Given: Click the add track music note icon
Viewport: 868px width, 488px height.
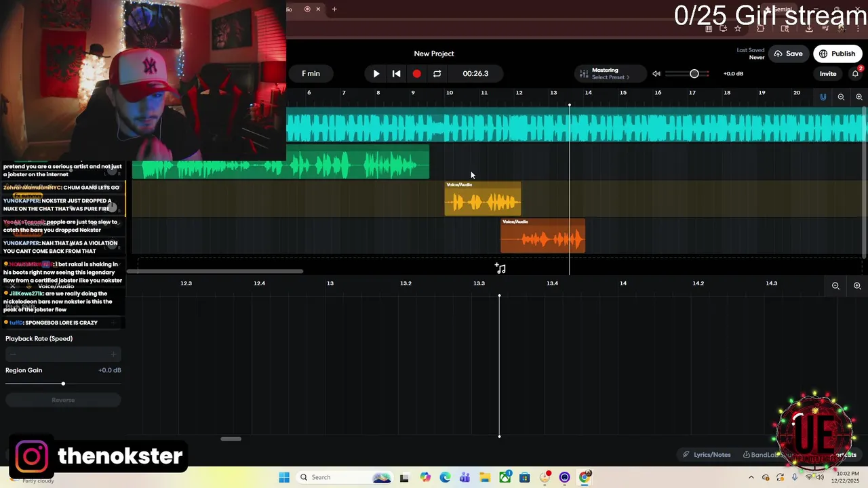Looking at the screenshot, I should 500,268.
